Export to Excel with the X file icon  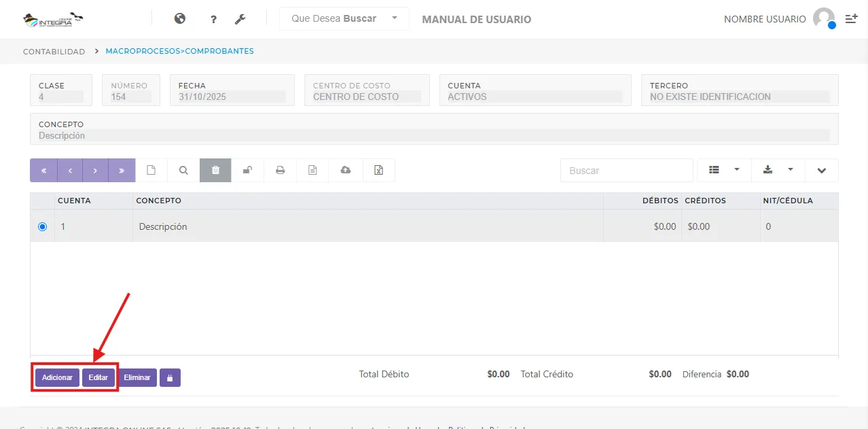pyautogui.click(x=378, y=170)
